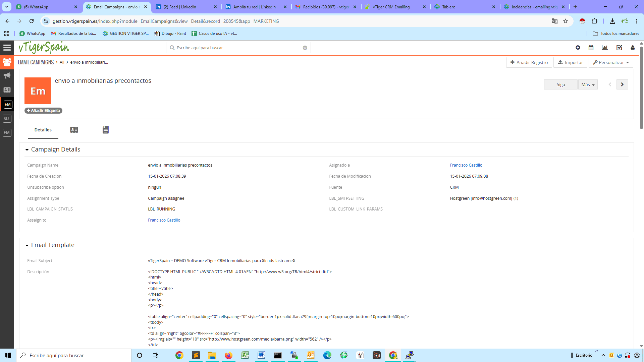Open the Francisco Castillo assignee link
This screenshot has height=362, width=644.
(466, 165)
